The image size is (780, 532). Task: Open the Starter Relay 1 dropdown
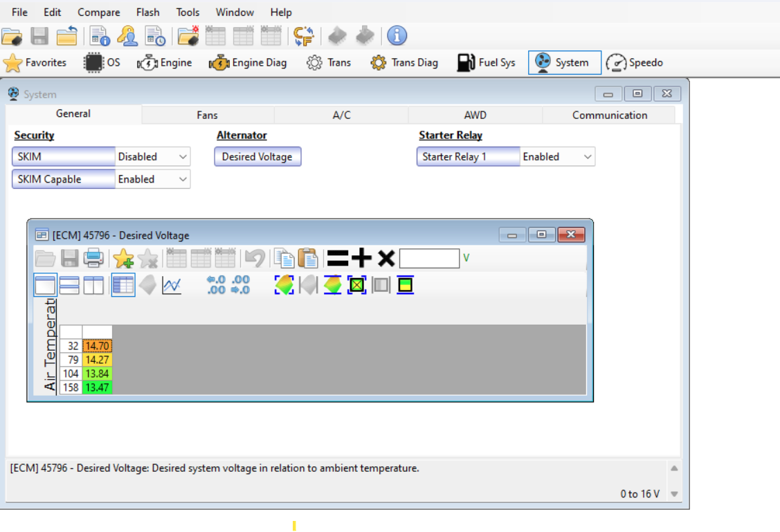tap(557, 157)
